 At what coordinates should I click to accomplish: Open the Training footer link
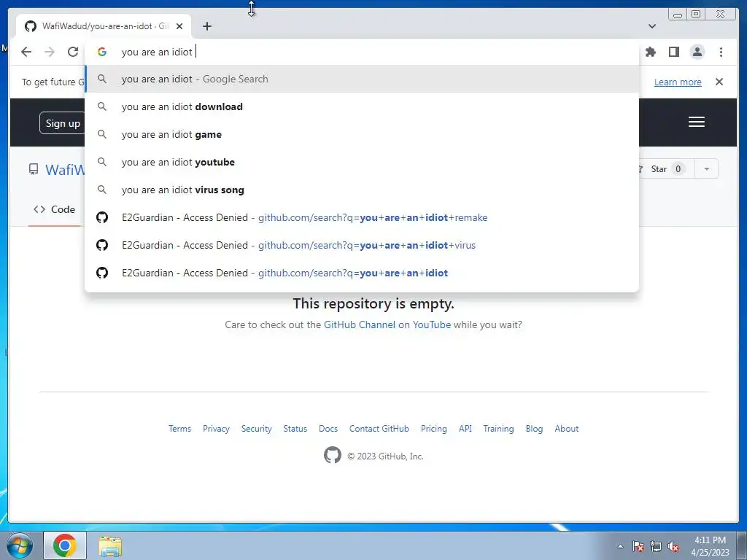(x=498, y=429)
